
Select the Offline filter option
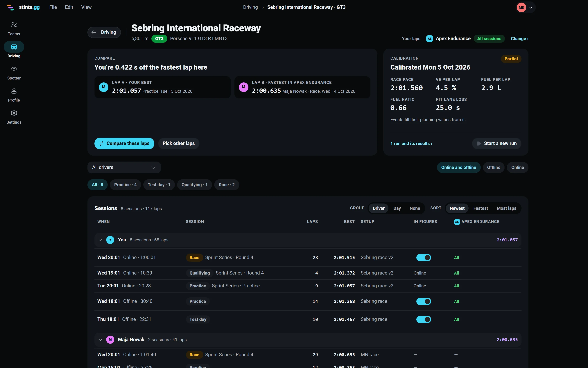point(494,167)
